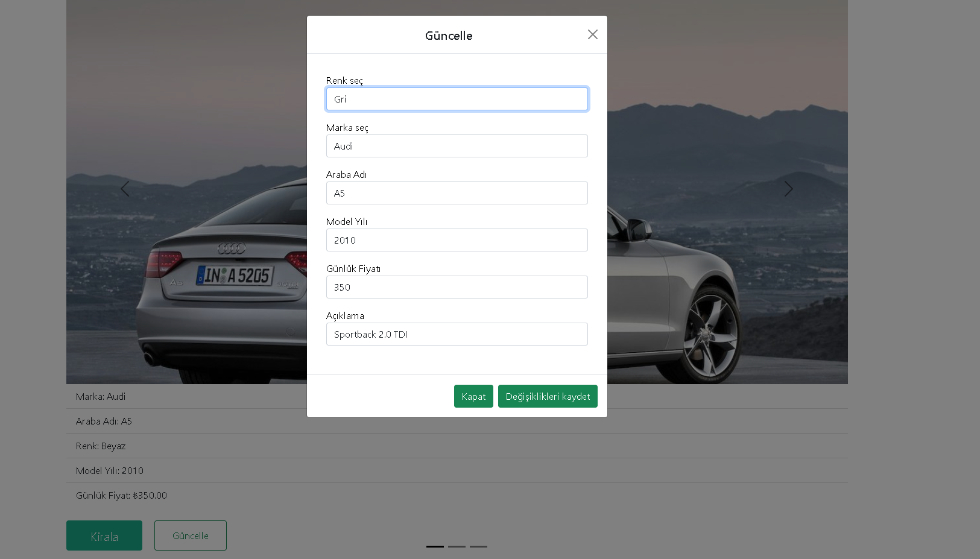Click the Model Yılı label in dialog

coord(347,222)
